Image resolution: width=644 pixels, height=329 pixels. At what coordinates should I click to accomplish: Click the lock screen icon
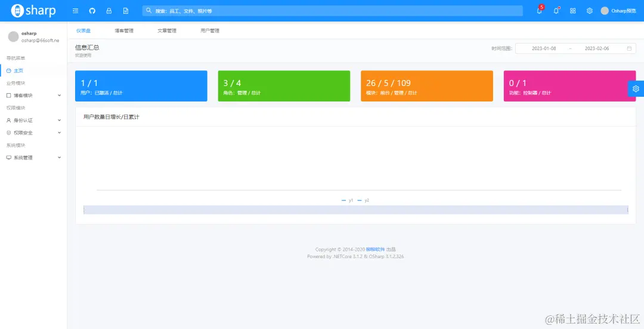(109, 11)
